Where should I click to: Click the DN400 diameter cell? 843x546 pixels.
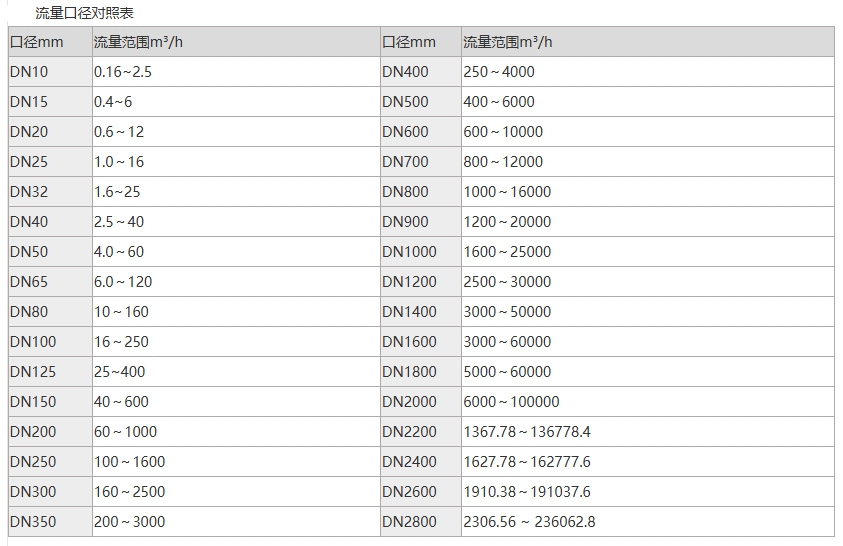point(405,72)
